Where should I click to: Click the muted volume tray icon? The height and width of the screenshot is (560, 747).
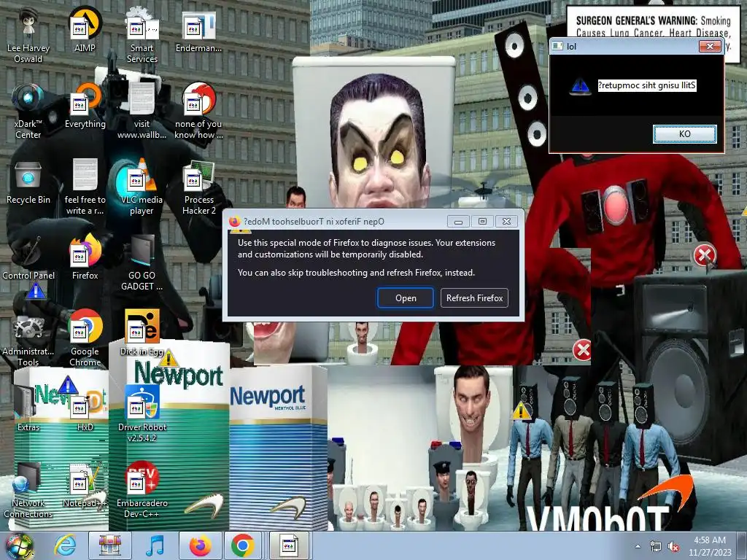point(673,547)
